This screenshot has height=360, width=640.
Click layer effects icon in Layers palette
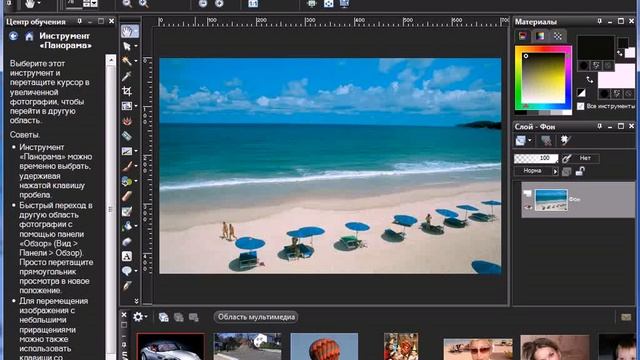click(565, 141)
